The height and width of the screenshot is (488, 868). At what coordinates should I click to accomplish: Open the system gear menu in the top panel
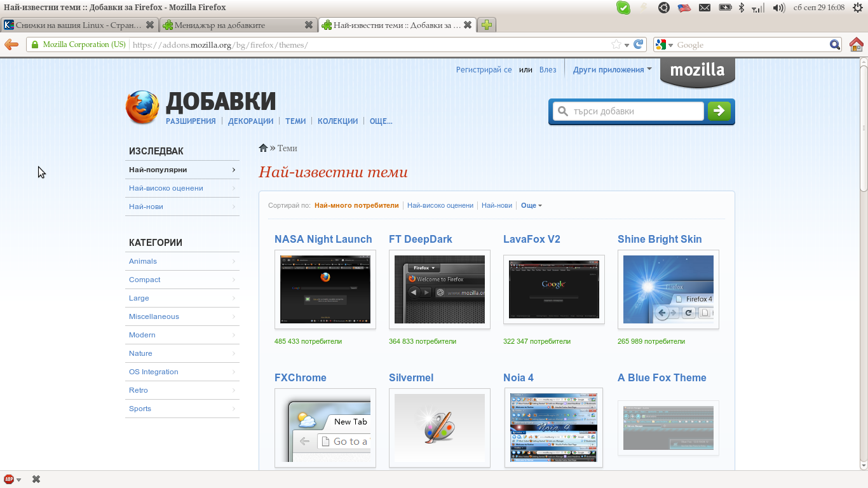tap(857, 8)
